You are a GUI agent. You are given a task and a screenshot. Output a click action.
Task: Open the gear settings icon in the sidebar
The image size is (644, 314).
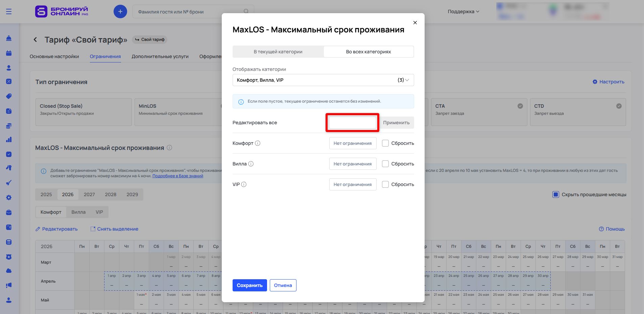coord(9,198)
